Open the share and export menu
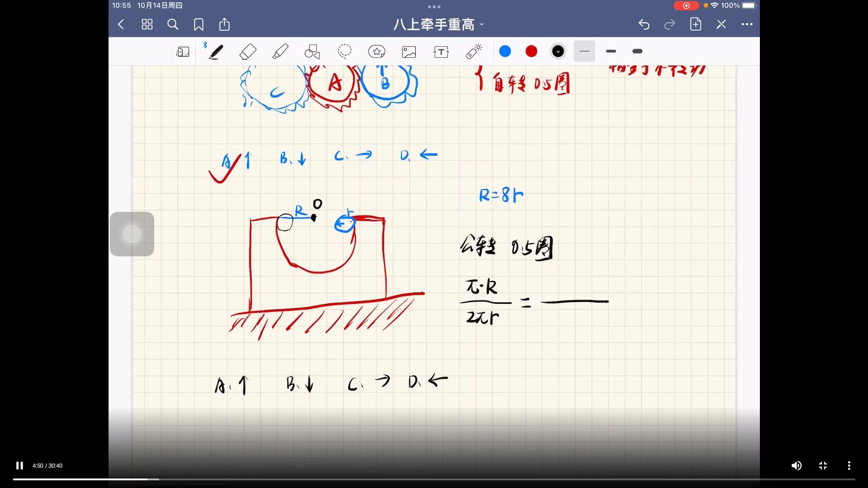 pos(224,24)
